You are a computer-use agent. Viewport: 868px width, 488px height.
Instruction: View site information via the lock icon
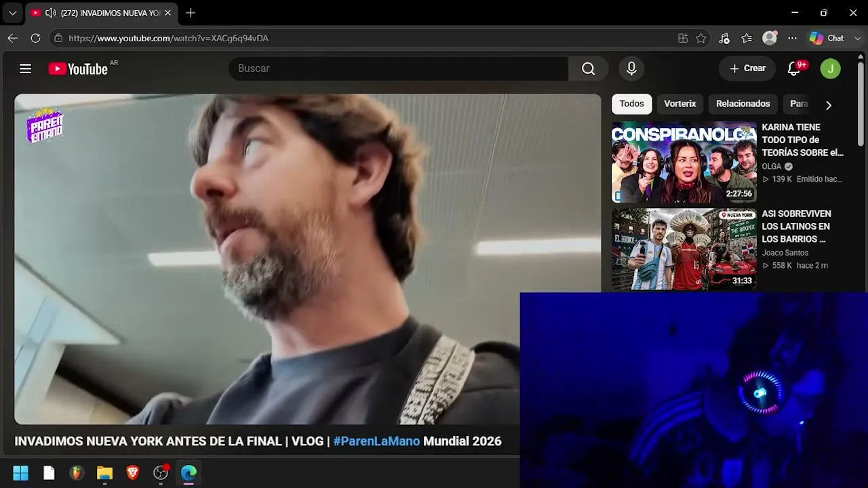(x=58, y=38)
